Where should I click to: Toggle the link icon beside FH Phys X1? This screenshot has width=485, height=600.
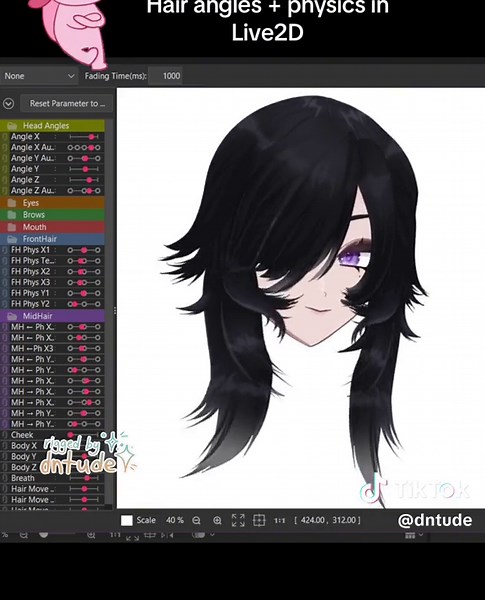4,250
